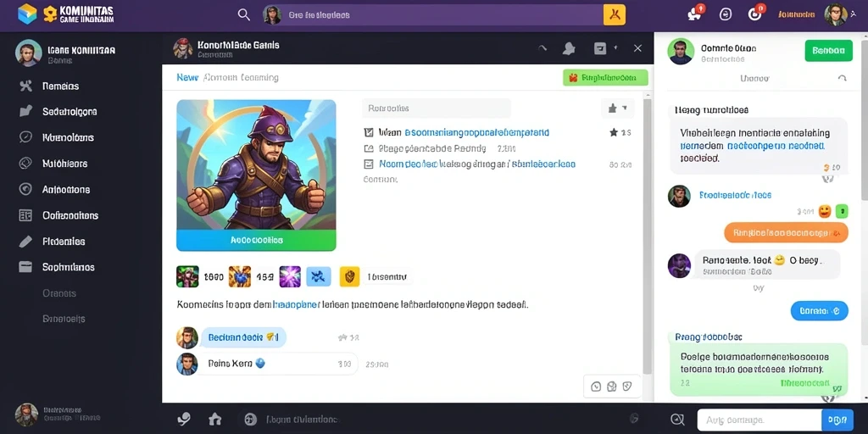
Task: Click the home icon in the bottom bar
Action: 214,419
